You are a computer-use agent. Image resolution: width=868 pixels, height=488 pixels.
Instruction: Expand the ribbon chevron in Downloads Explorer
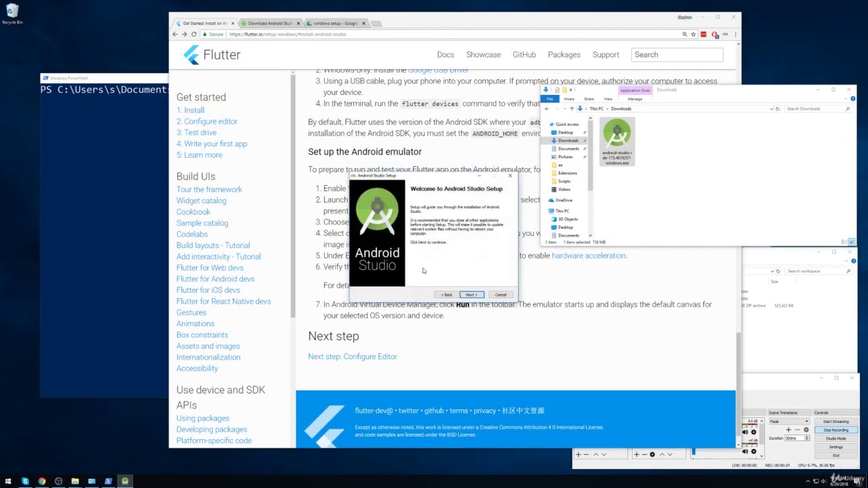click(846, 99)
